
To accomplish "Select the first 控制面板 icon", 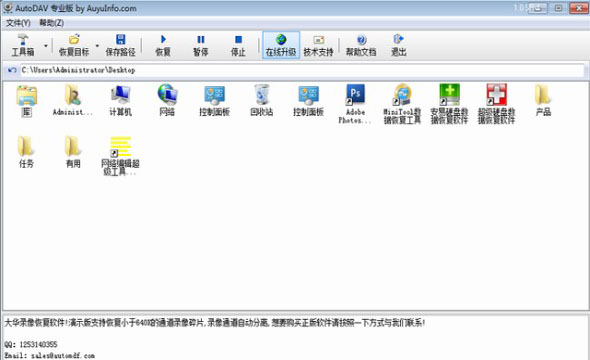I will [214, 101].
